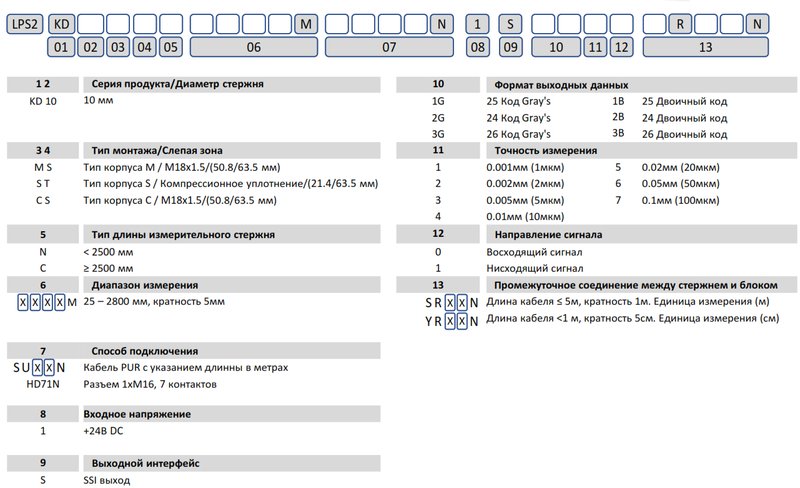The image size is (800, 488).
Task: Click the wide "06" position label
Action: coord(254,47)
